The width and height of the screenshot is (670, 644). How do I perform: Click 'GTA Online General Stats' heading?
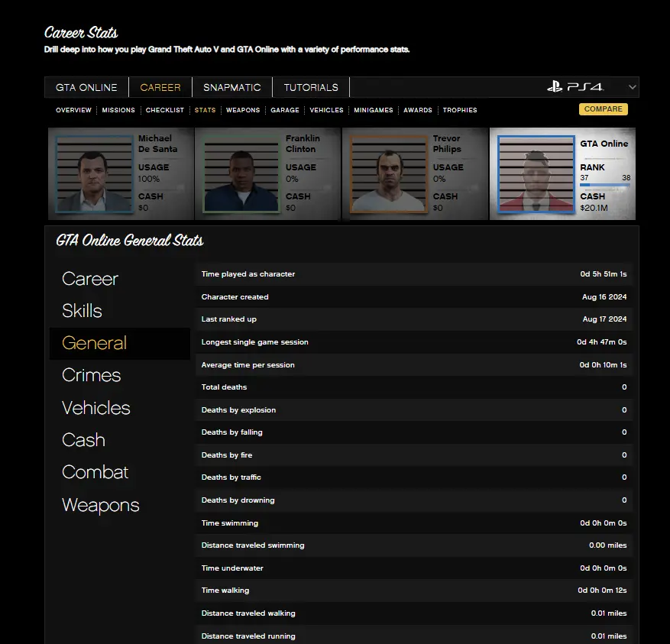(x=130, y=241)
